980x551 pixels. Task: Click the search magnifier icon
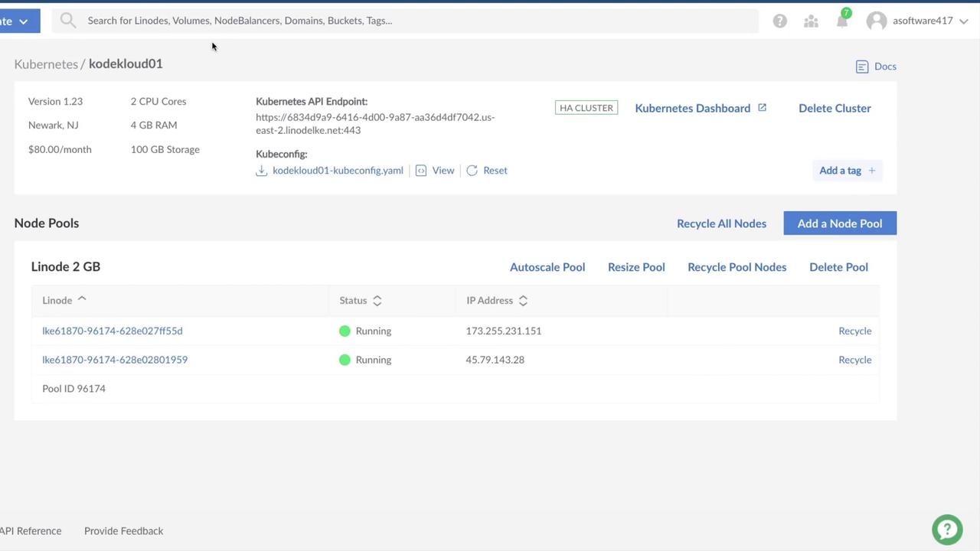pyautogui.click(x=68, y=21)
